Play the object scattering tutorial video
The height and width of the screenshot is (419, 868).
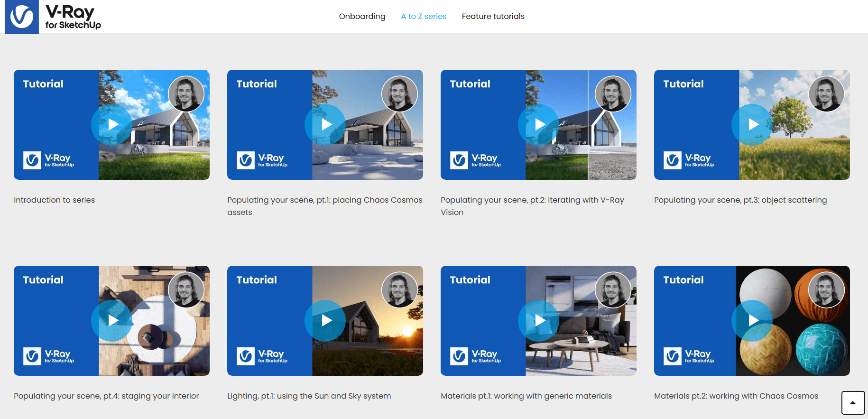click(x=752, y=125)
